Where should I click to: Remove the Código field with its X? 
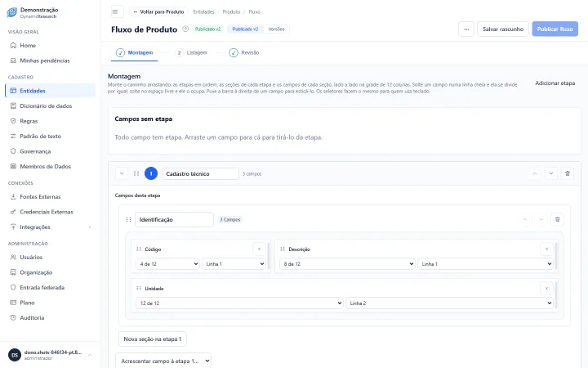pos(259,249)
